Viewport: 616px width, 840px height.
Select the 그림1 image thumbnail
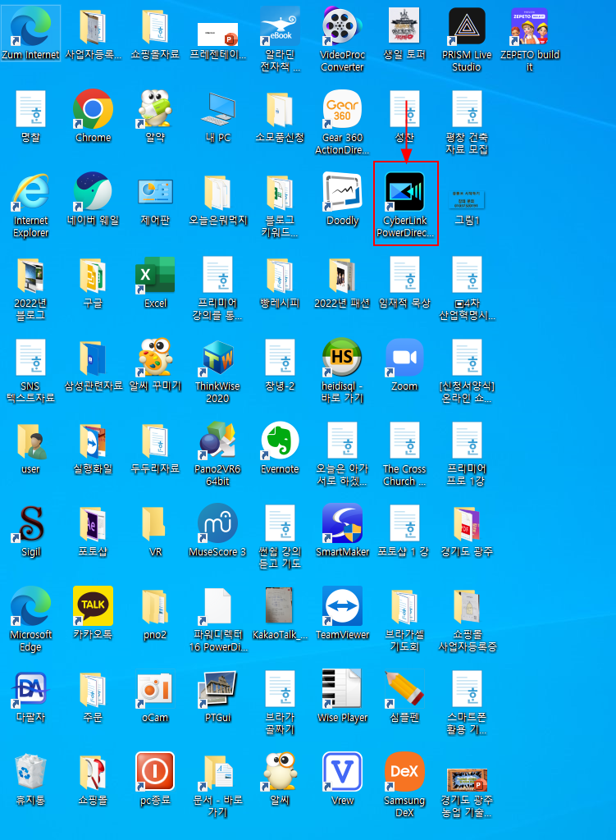click(x=467, y=200)
